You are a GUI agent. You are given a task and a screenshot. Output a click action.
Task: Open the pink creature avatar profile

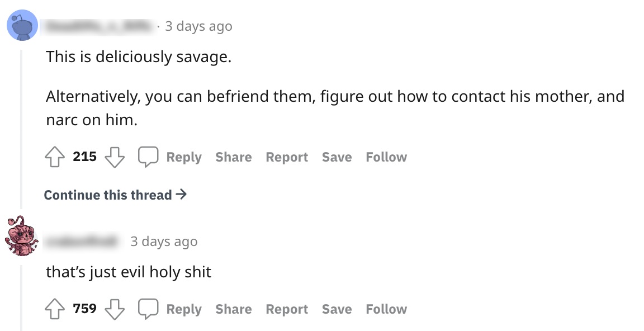tap(22, 235)
